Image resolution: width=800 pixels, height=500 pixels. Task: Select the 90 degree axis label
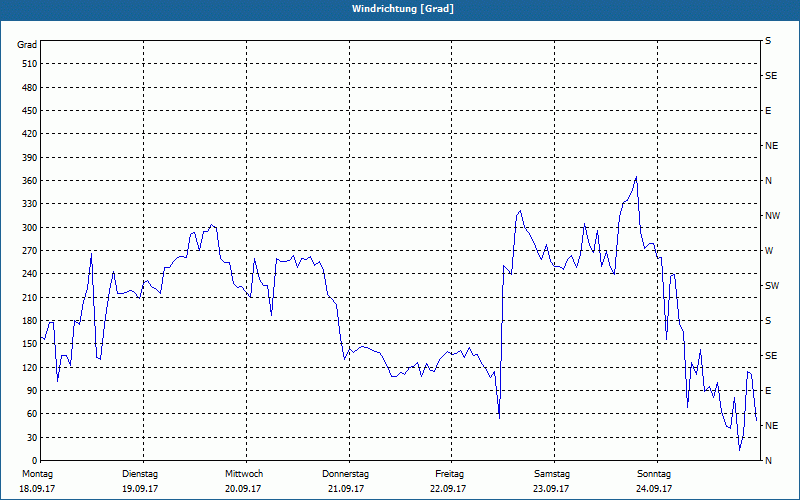(x=32, y=390)
